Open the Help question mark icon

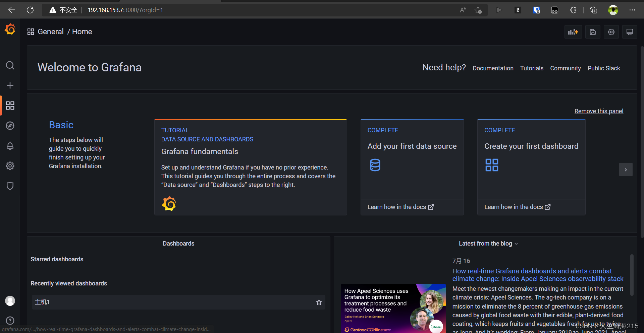point(10,321)
